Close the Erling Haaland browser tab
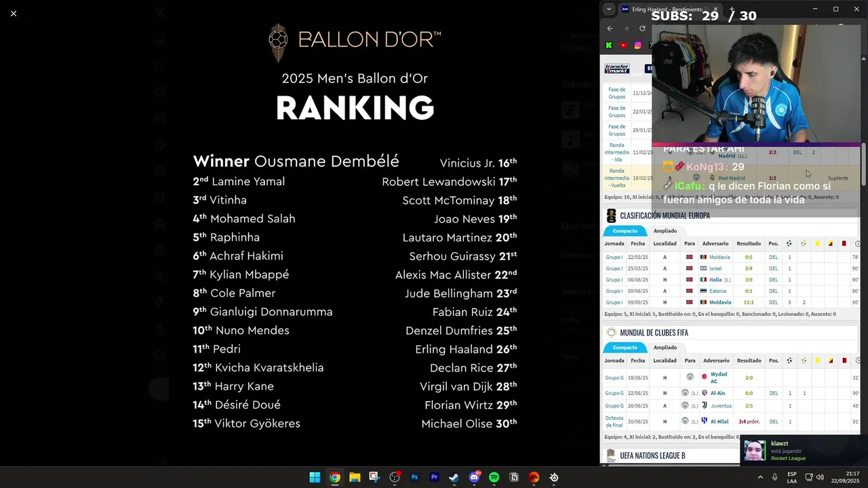Screen dimensions: 868x488 click(x=715, y=9)
